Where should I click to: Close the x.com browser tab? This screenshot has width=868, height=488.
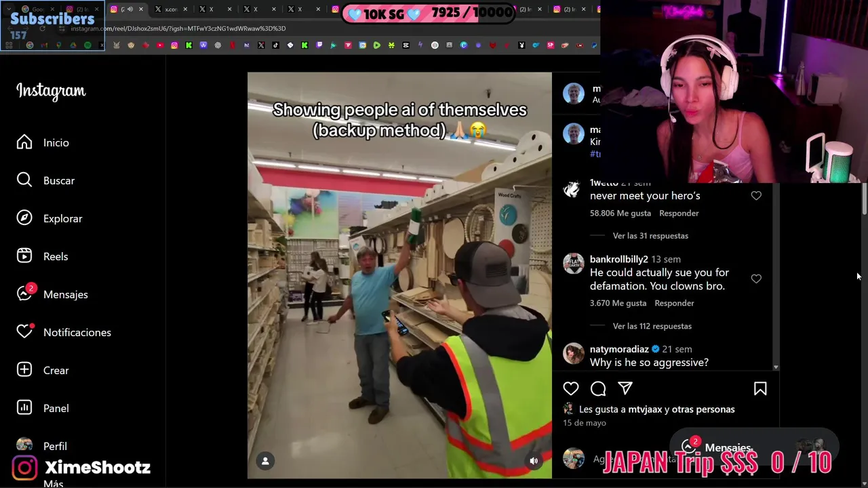pos(185,9)
